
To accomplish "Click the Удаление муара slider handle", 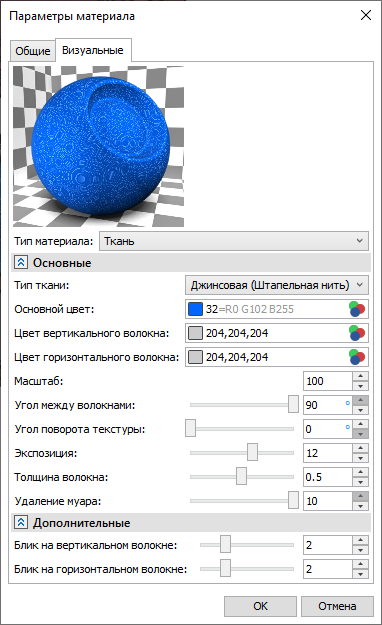I will tap(293, 500).
